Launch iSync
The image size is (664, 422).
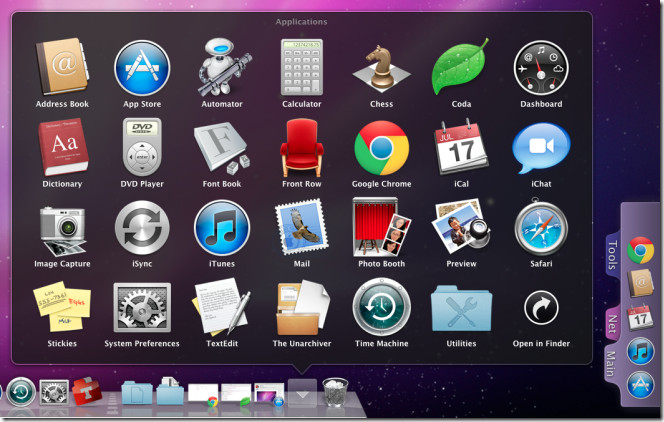click(142, 228)
